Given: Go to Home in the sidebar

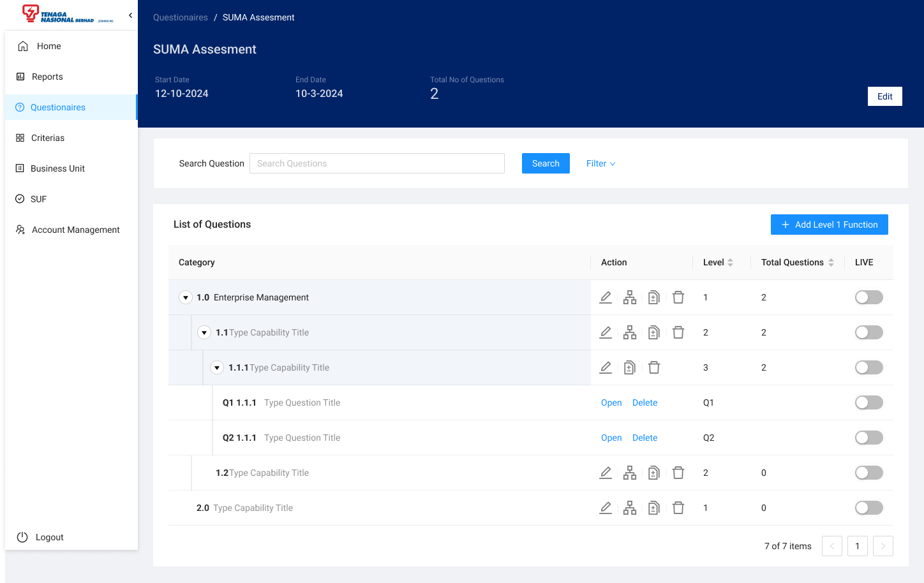Looking at the screenshot, I should click(71, 46).
